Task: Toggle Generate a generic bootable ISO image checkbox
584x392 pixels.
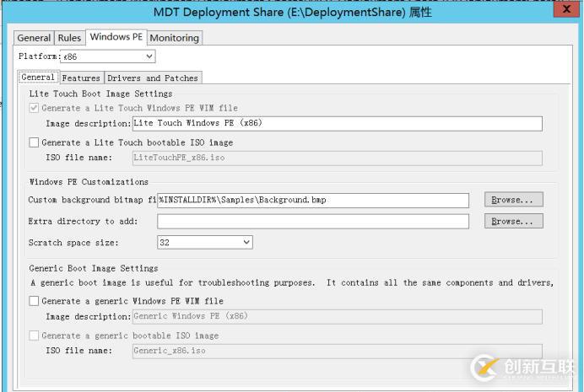Action: pos(34,336)
